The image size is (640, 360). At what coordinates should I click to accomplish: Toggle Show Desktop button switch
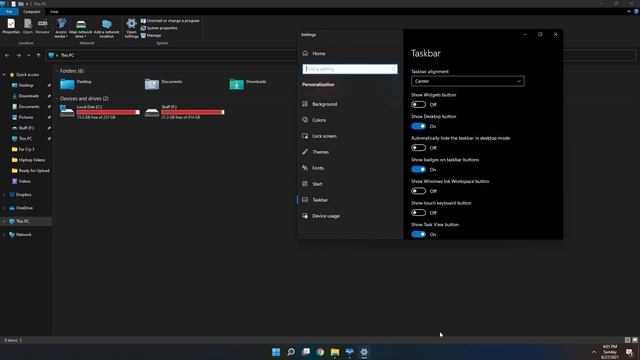tap(418, 126)
